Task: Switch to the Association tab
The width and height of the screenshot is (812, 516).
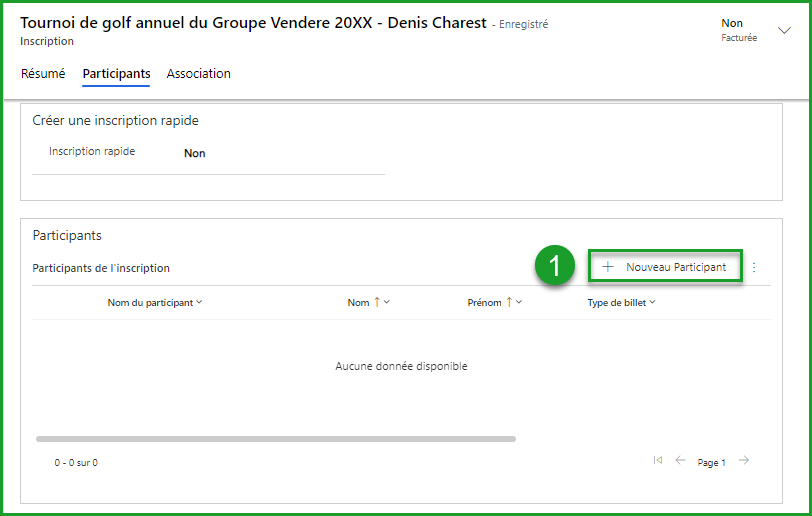Action: pos(198,74)
